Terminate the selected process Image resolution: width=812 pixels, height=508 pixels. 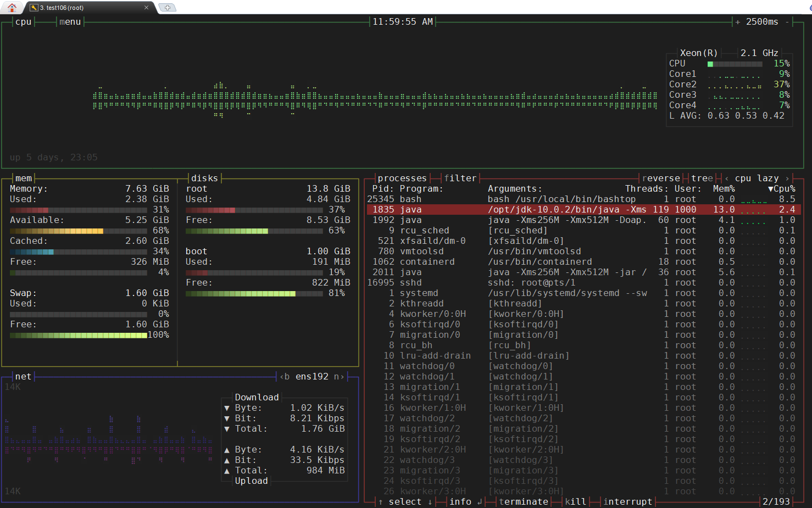(x=524, y=502)
